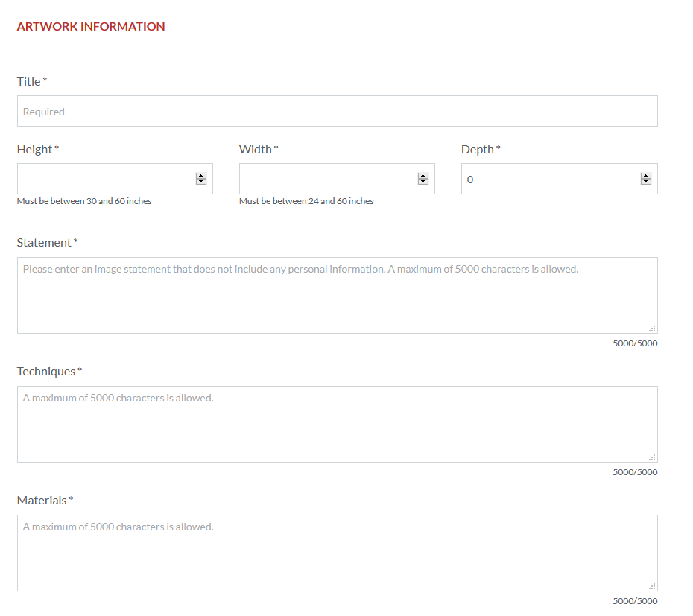693x616 pixels.
Task: Grab the Statement box resize handle
Action: click(x=652, y=328)
